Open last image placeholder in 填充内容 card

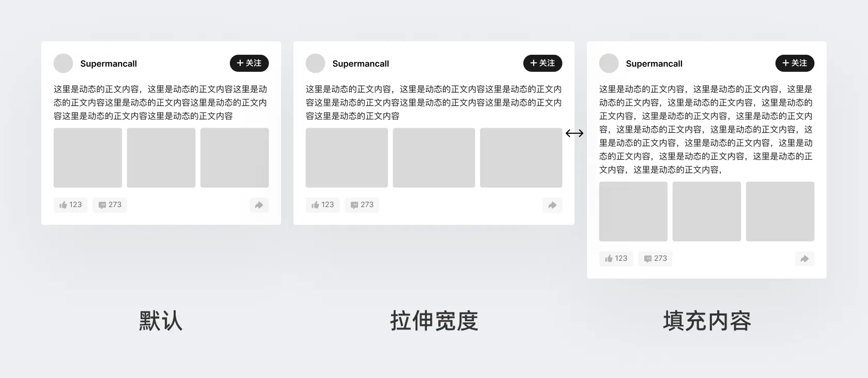pos(780,211)
